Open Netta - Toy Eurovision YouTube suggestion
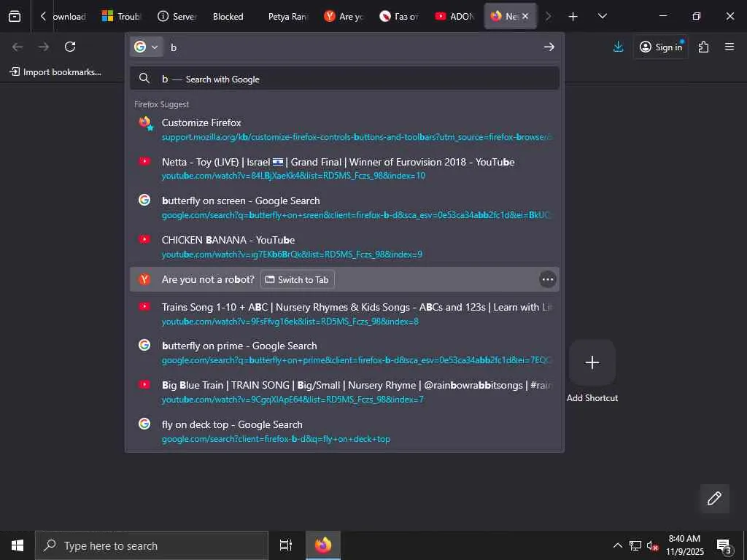This screenshot has width=747, height=560. click(x=344, y=168)
